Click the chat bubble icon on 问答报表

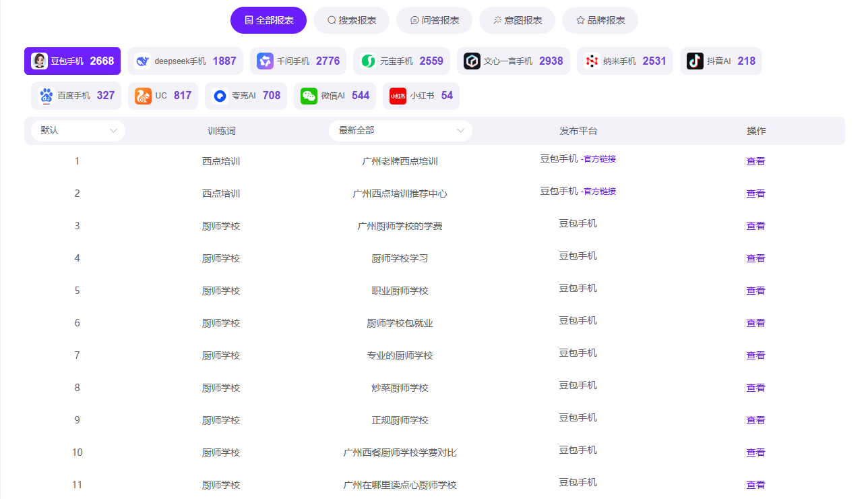pos(414,20)
